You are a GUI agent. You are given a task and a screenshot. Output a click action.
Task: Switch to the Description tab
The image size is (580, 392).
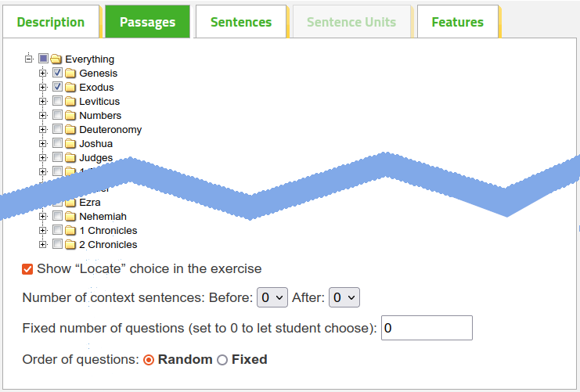pyautogui.click(x=51, y=22)
